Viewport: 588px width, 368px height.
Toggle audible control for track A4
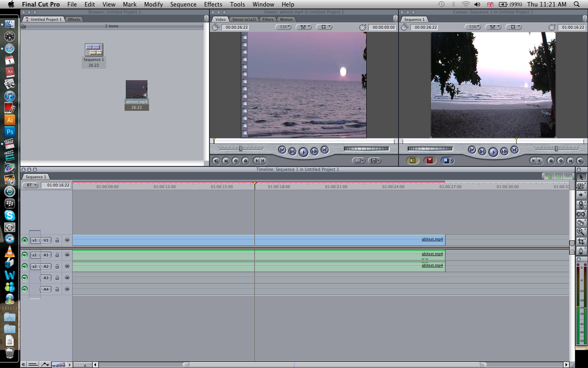point(24,289)
